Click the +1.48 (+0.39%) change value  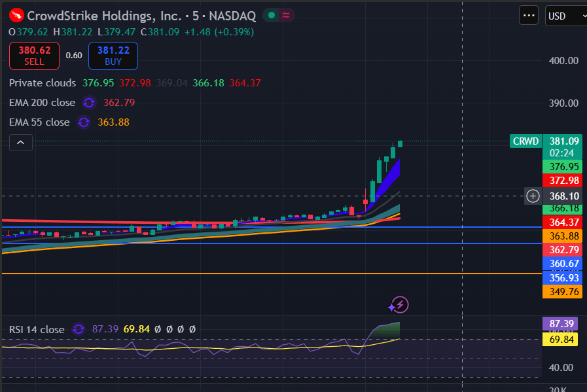[x=219, y=32]
